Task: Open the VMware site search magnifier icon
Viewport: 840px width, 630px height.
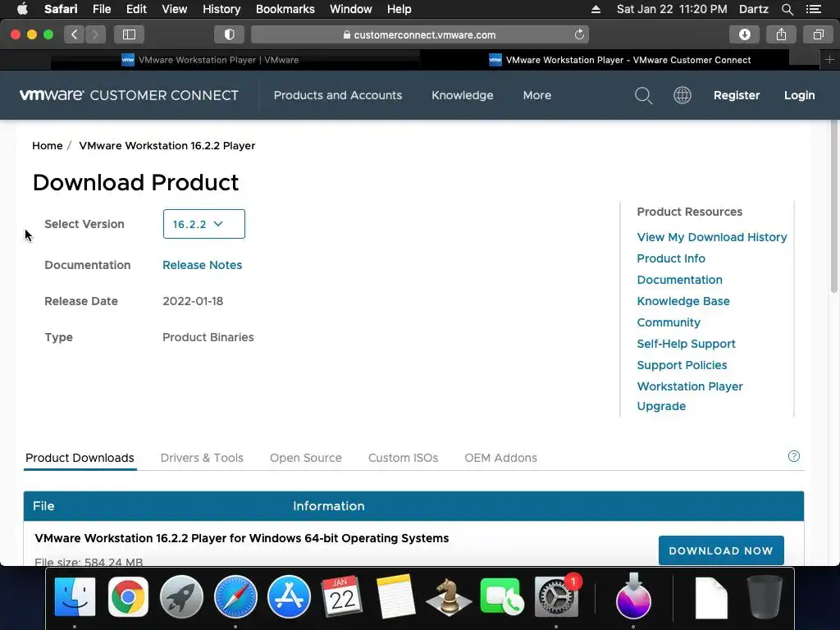Action: click(643, 95)
